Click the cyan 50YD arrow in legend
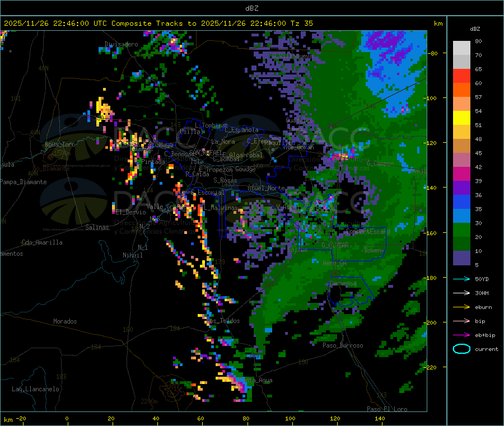This screenshot has width=504, height=426. 461,279
